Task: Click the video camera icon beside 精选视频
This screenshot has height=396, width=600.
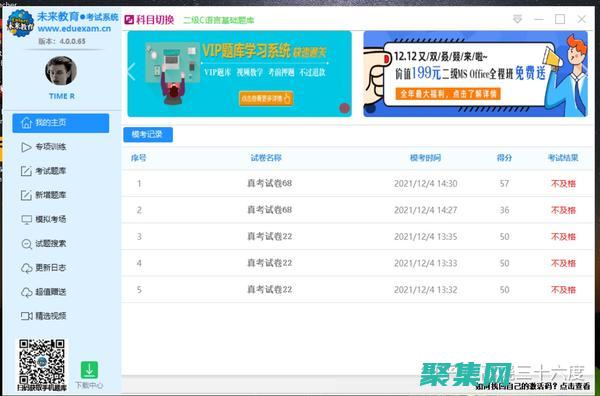Action: point(26,316)
